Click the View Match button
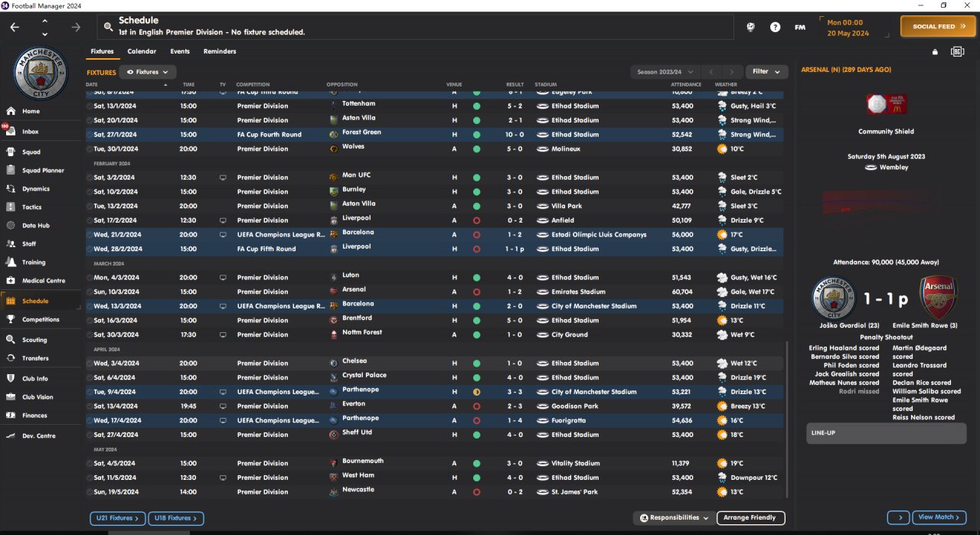This screenshot has width=980, height=535. 939,517
